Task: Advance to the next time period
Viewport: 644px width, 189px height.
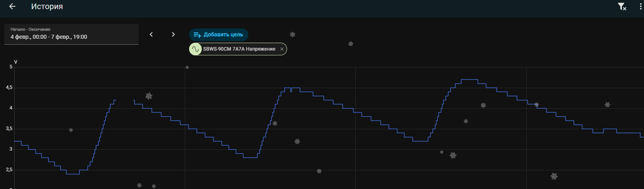Action: tap(173, 34)
